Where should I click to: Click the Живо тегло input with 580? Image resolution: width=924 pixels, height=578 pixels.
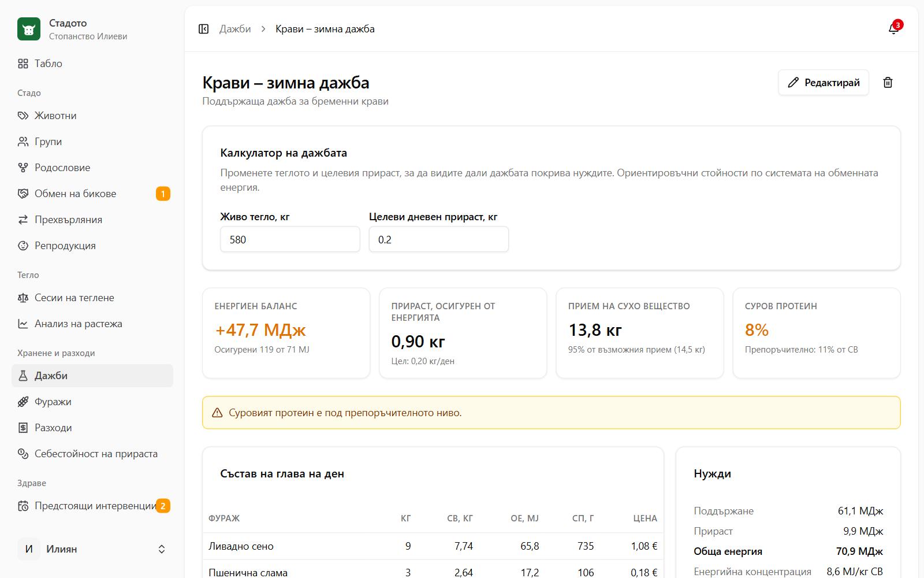(290, 239)
